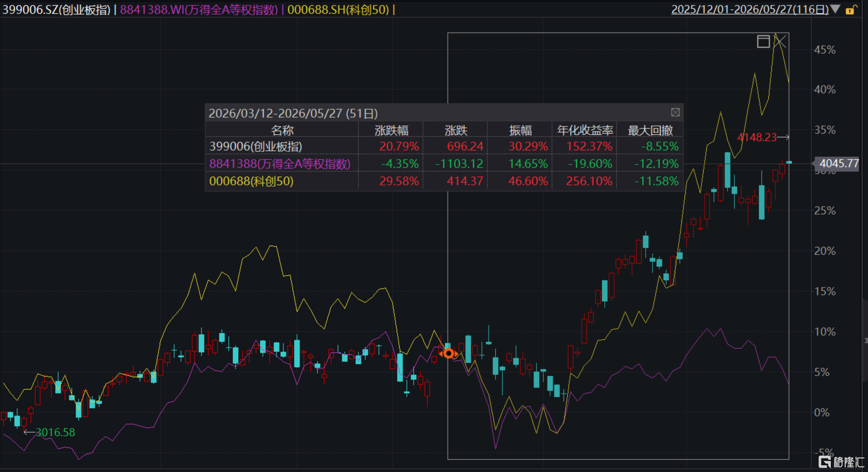Click the 最大回撤 column header
This screenshot has width=868, height=472.
click(650, 130)
